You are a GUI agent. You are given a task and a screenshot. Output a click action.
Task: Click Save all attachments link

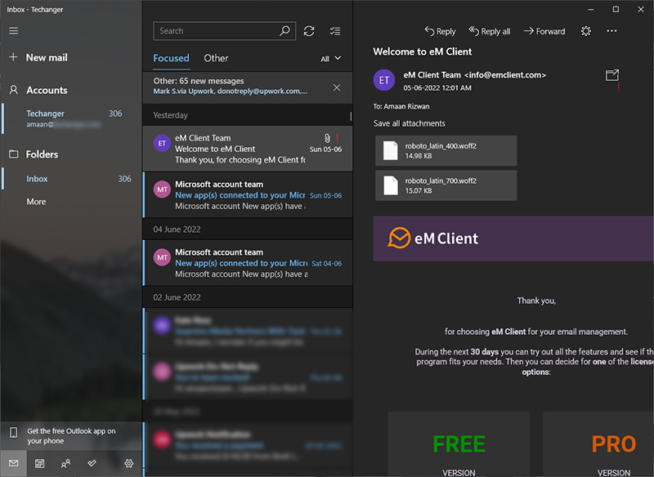pyautogui.click(x=409, y=123)
